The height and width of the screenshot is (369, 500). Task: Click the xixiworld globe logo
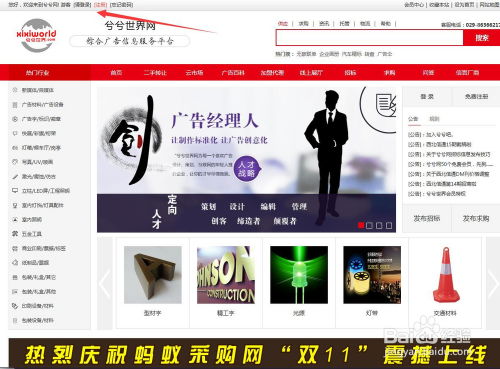click(37, 35)
